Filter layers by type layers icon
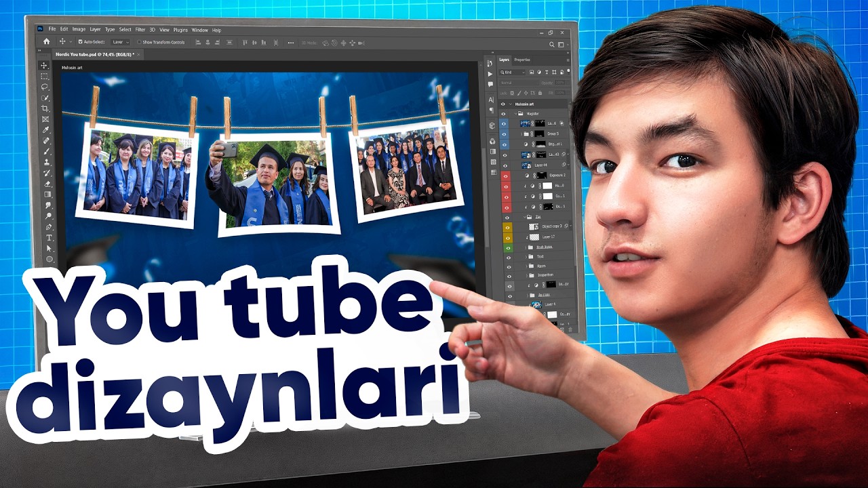 547,73
